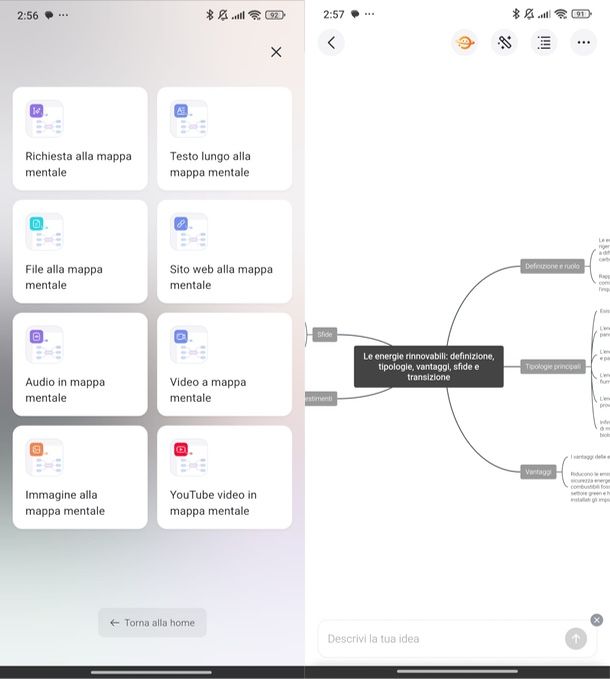Choose 'Sito web alla mappa mentale'
This screenshot has height=679, width=610.
coord(224,252)
